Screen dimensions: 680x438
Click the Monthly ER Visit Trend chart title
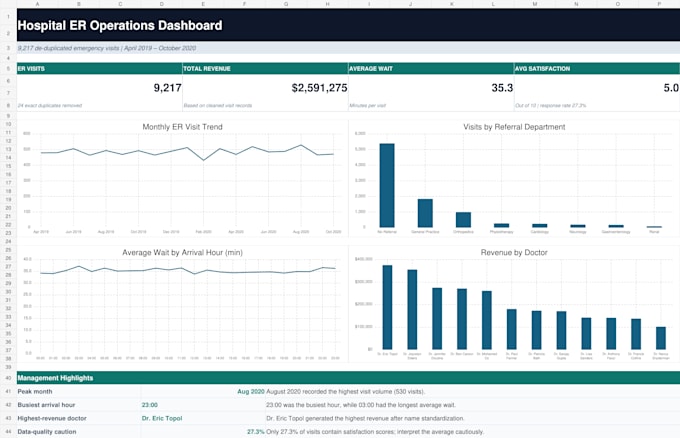182,127
